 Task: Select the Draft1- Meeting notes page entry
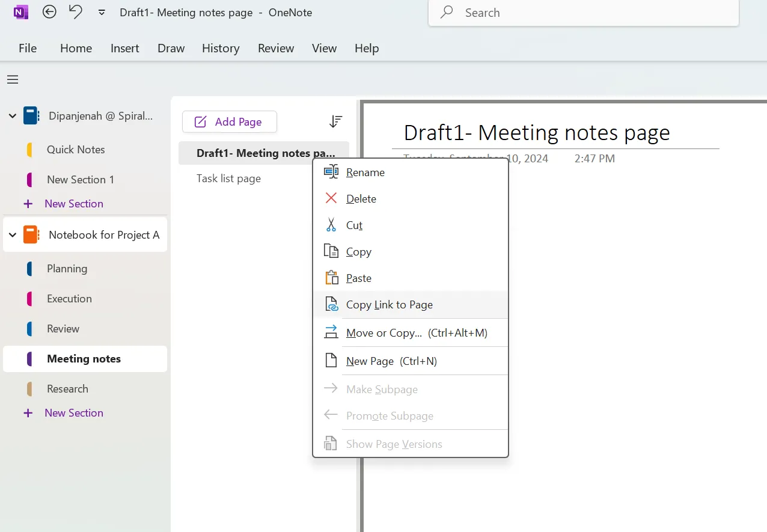[263, 153]
